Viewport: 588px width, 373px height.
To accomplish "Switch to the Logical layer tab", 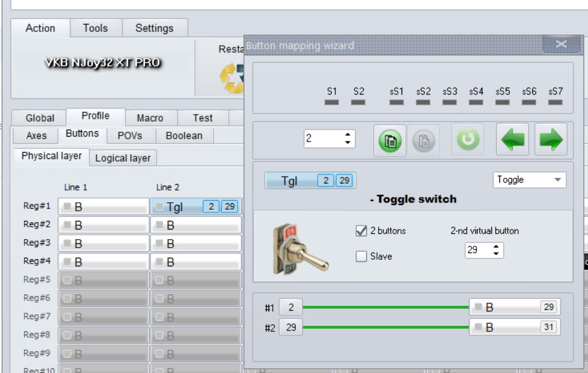I will (123, 158).
